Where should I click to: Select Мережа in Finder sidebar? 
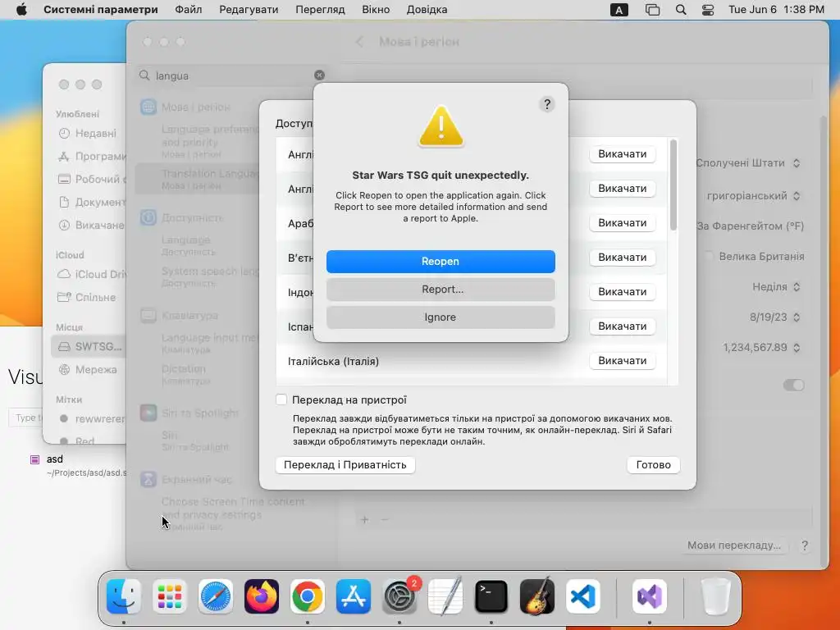(x=89, y=370)
